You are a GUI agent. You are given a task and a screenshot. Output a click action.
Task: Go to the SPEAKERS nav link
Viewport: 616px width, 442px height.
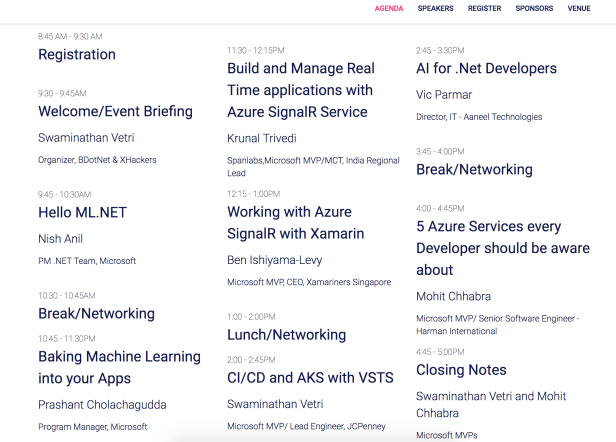[x=435, y=8]
